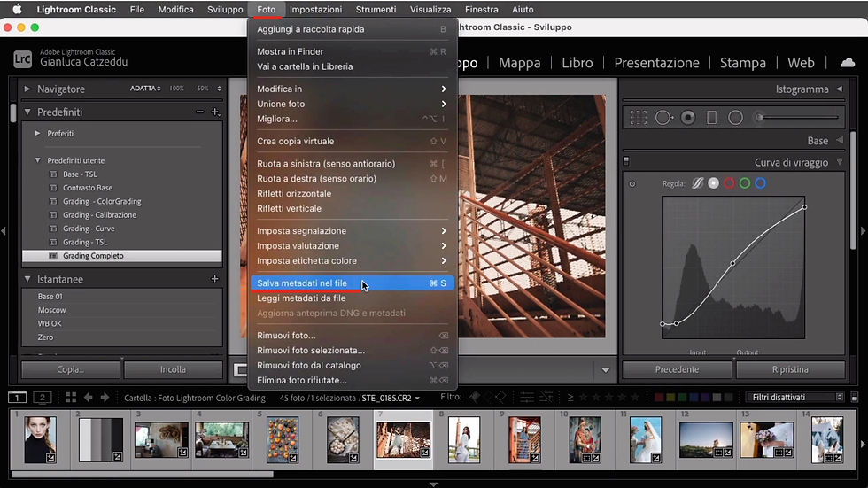The image size is (868, 488).
Task: Open the cloud sync status icon
Action: coord(848,63)
